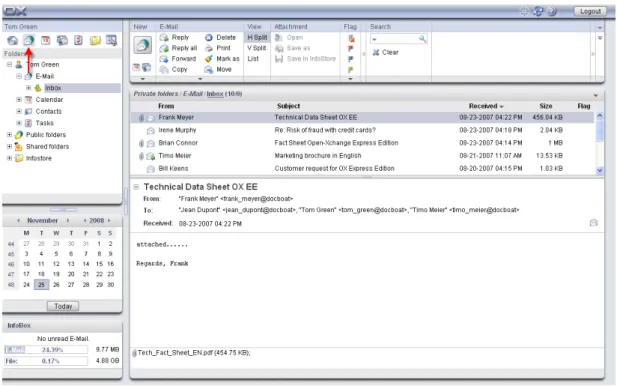
Task: Collapse the Technical Data Sheet e-mail header
Action: (136, 187)
